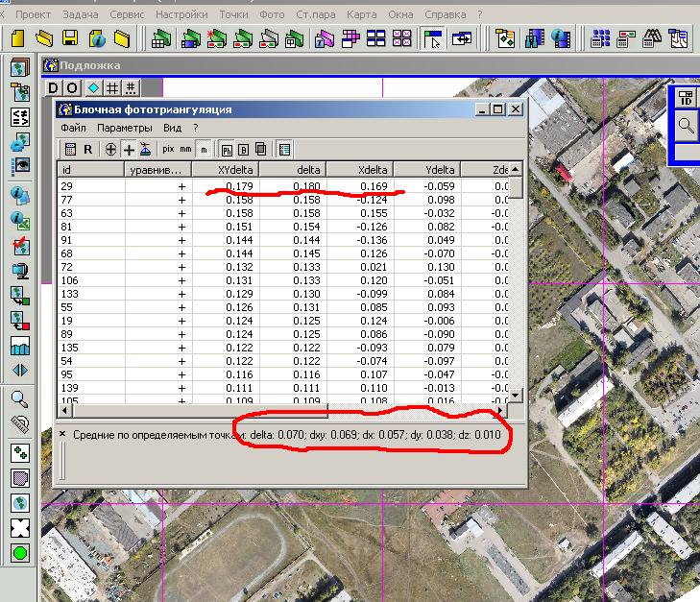Sort table by id column header
Viewport: 700px width, 602px height.
point(91,170)
